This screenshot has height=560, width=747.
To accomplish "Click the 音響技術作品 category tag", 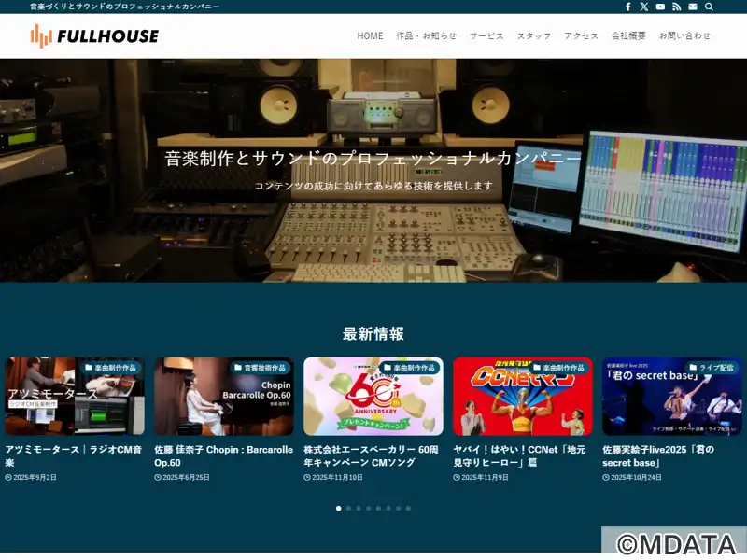I will coord(261,368).
